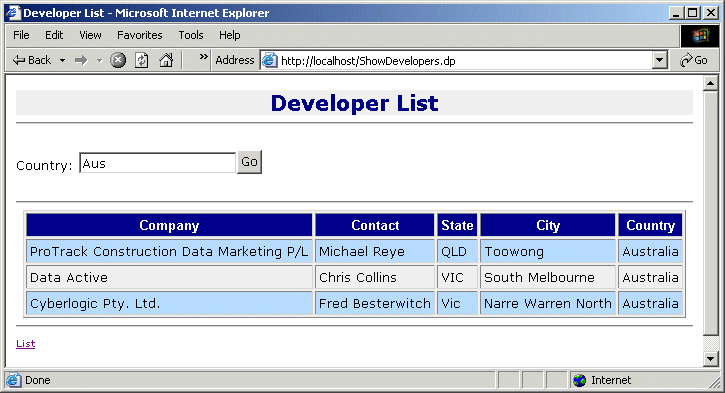Image resolution: width=725 pixels, height=393 pixels.
Task: Click the Fred Besterwitch contact cell
Action: (375, 303)
